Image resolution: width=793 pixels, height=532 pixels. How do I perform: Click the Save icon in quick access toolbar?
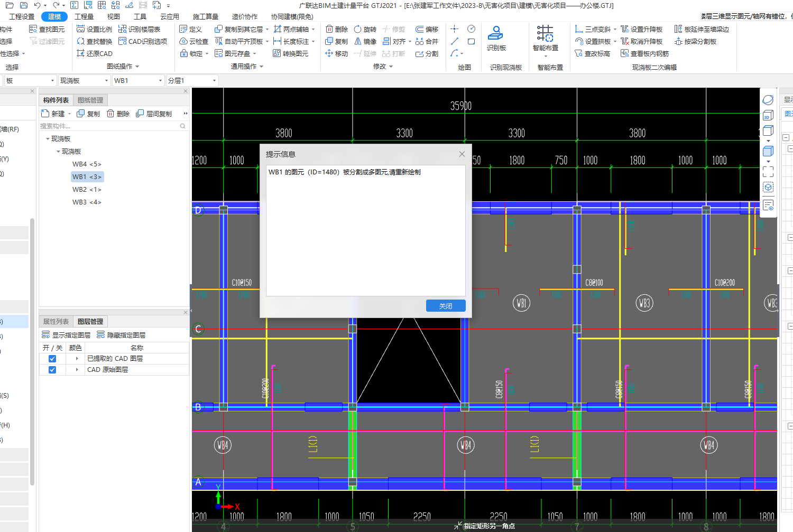pos(23,5)
